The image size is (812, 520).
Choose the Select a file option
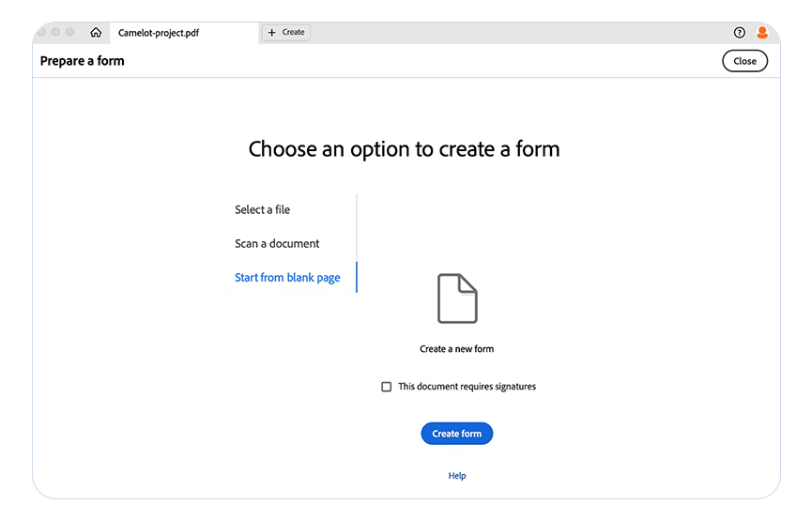[263, 209]
